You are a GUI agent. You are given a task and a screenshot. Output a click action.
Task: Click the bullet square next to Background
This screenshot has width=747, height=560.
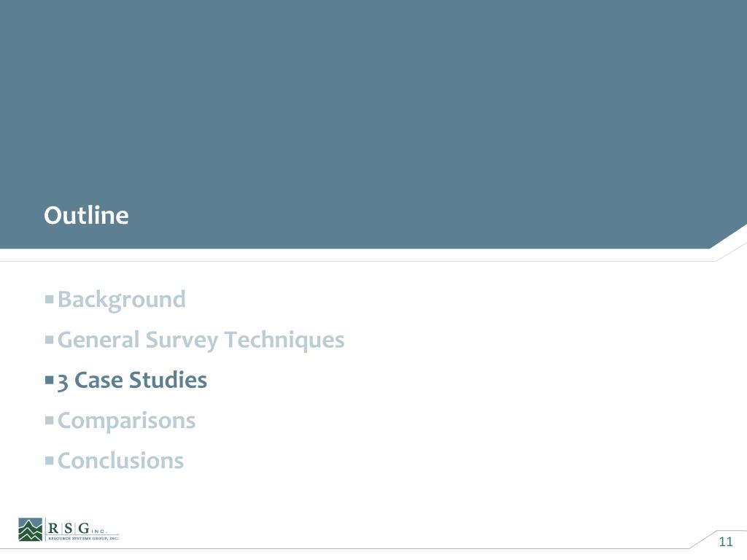tap(49, 300)
